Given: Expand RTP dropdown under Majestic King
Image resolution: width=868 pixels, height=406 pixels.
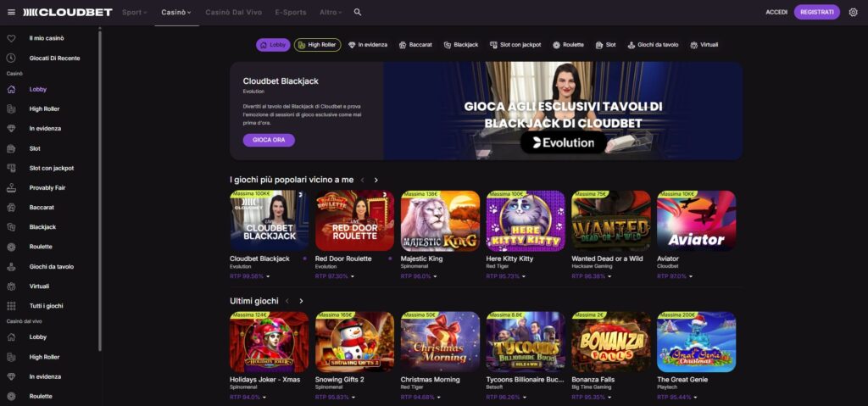Looking at the screenshot, I should [x=435, y=275].
